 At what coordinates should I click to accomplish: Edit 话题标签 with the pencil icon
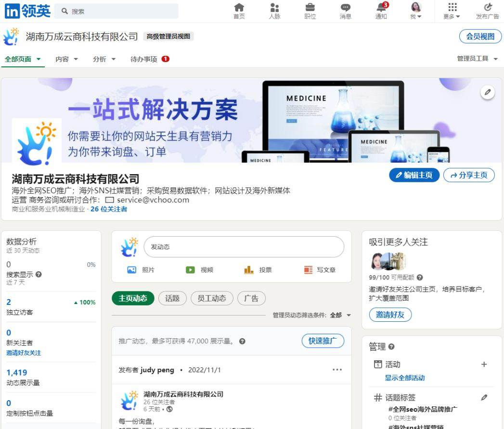[x=484, y=398]
